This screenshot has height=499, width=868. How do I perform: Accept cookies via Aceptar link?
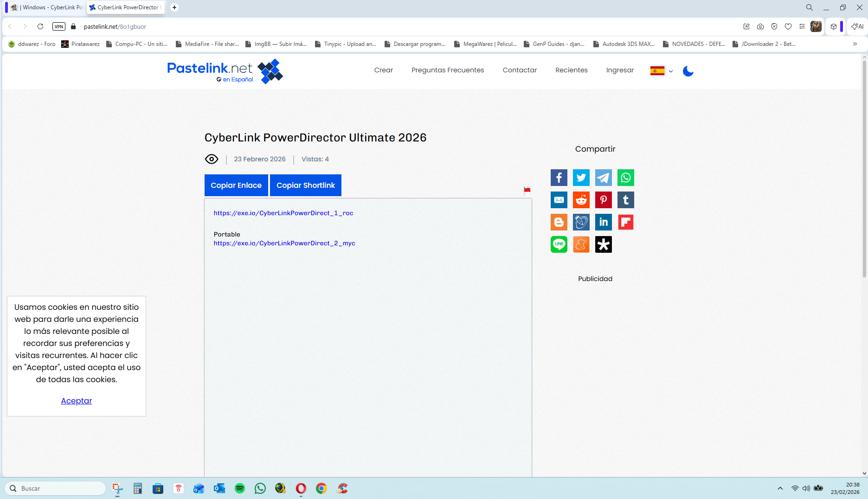click(77, 401)
